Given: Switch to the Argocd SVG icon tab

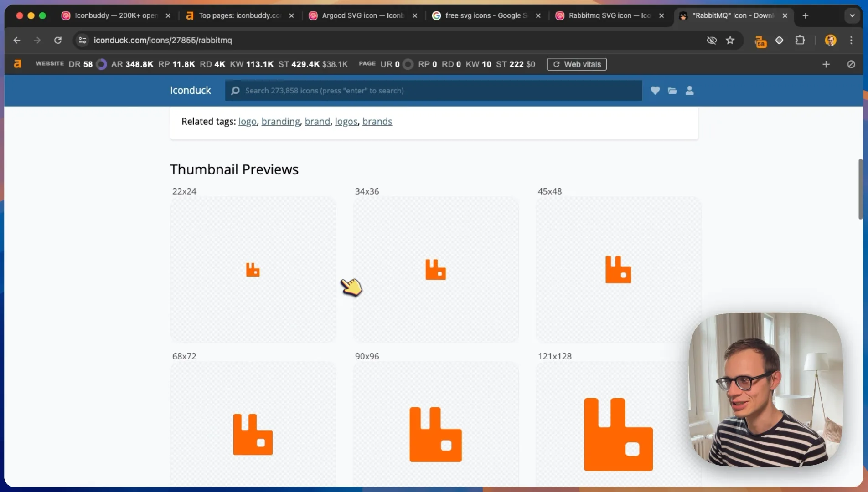Looking at the screenshot, I should click(x=363, y=15).
